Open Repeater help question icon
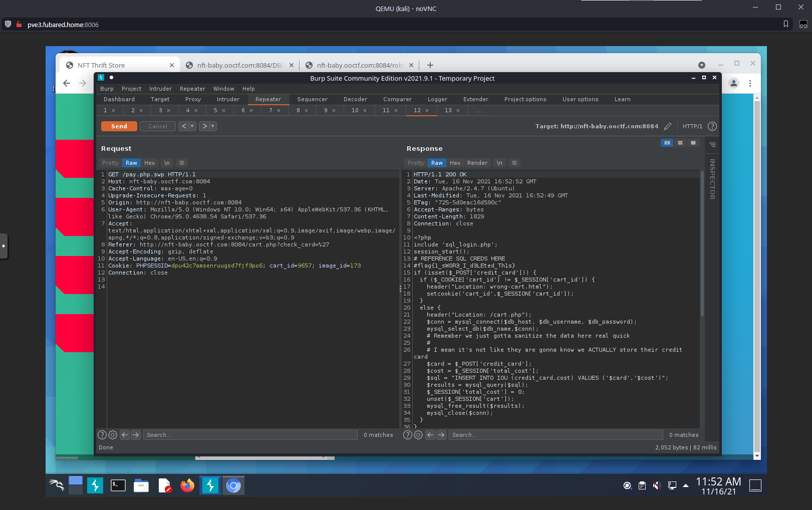 pyautogui.click(x=712, y=126)
